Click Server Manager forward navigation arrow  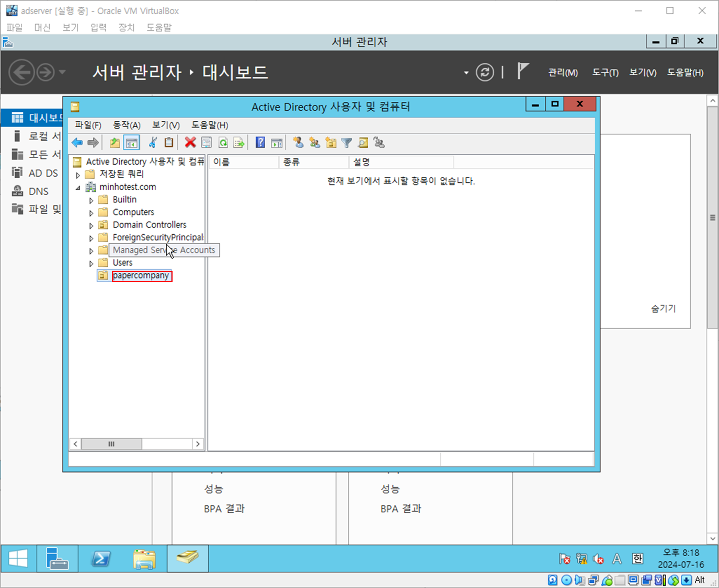[45, 72]
